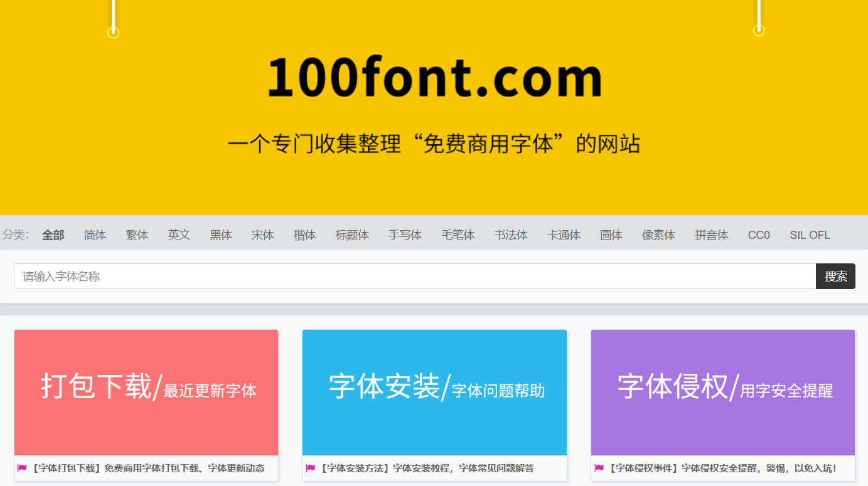Filter by CC0 license

759,235
